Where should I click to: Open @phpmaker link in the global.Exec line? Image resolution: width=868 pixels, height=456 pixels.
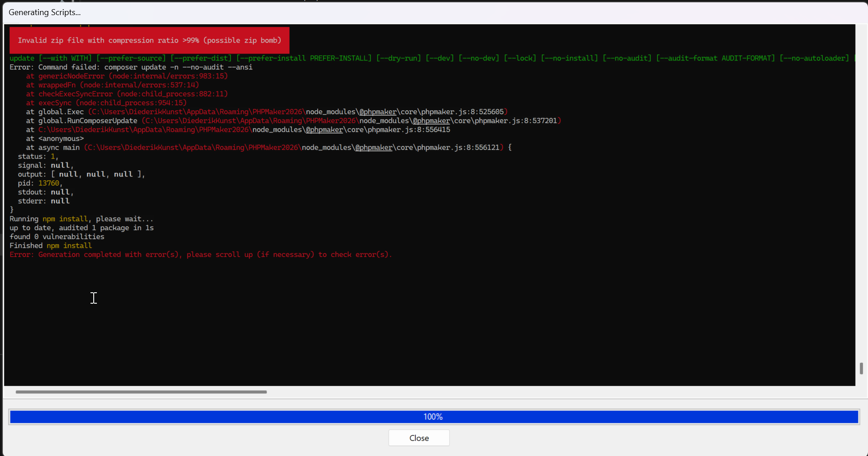coord(378,112)
